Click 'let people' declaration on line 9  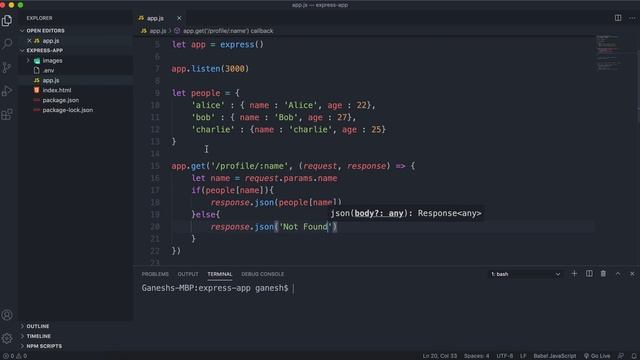[196, 93]
